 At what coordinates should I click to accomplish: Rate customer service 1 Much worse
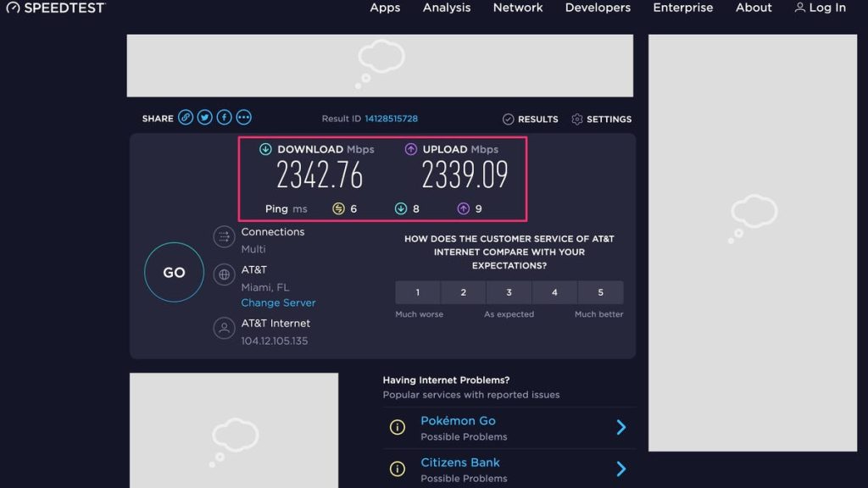(418, 292)
